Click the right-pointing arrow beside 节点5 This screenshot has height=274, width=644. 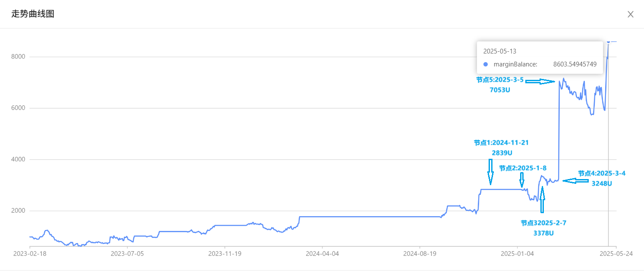(540, 81)
